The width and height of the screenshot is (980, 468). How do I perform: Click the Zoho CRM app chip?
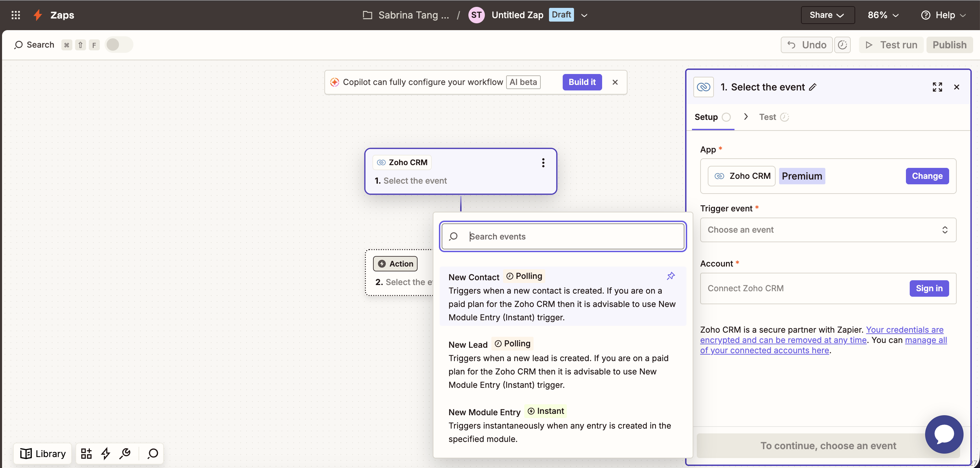point(741,176)
